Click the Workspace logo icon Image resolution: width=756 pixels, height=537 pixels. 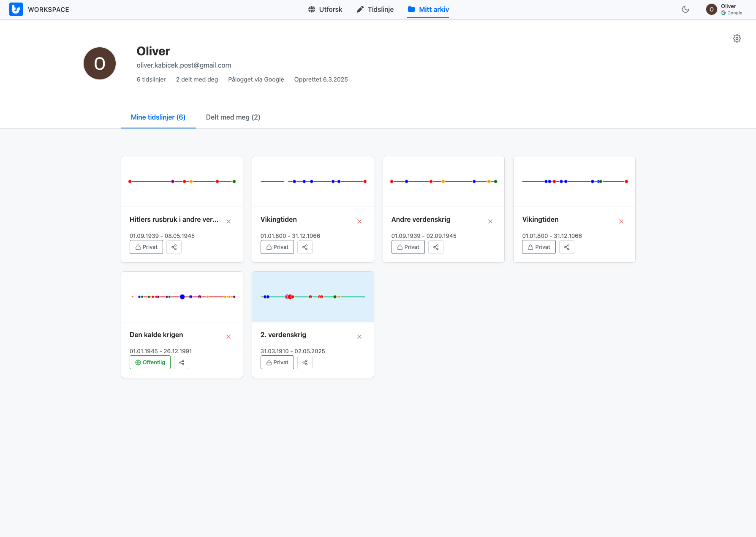(16, 9)
